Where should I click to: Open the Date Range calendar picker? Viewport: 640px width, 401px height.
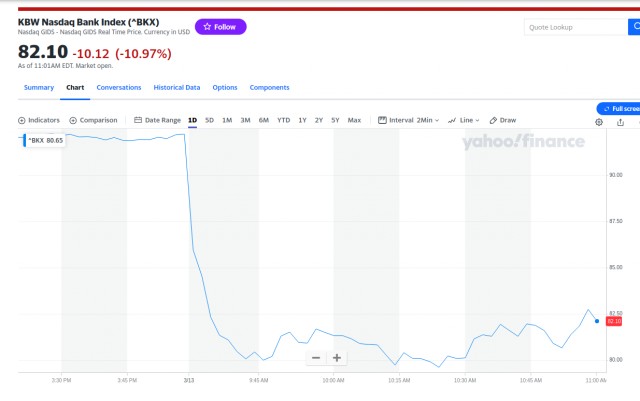coord(158,120)
